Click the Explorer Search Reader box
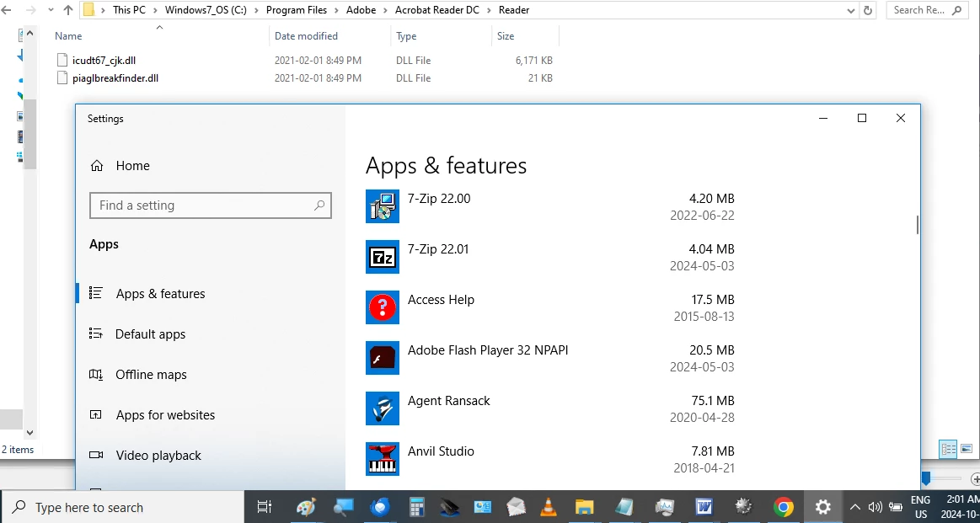Image resolution: width=980 pixels, height=523 pixels. click(x=926, y=10)
